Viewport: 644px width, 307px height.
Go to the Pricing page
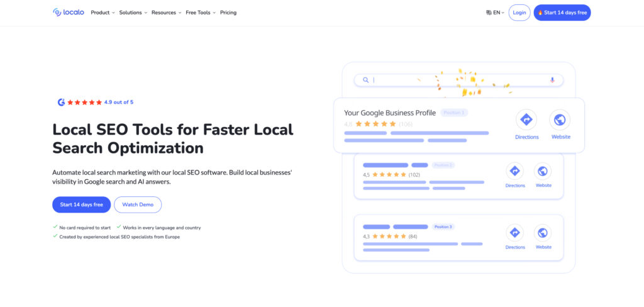pos(228,13)
